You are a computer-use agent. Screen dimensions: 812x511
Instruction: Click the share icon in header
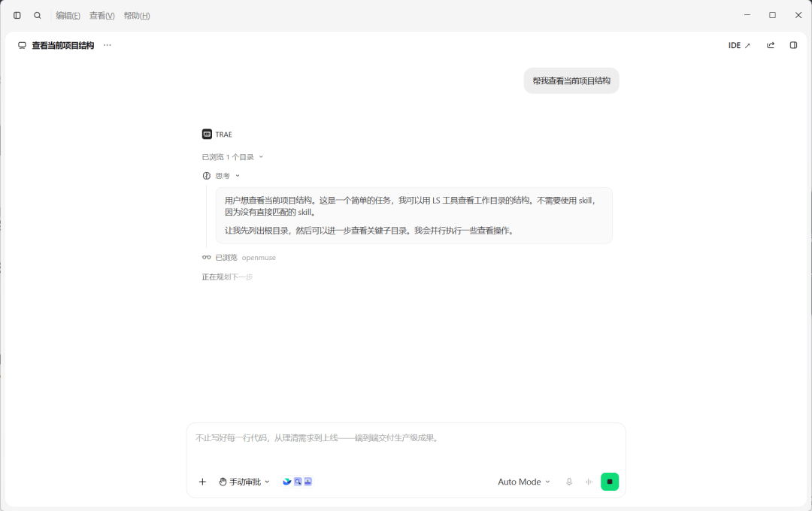pos(771,46)
